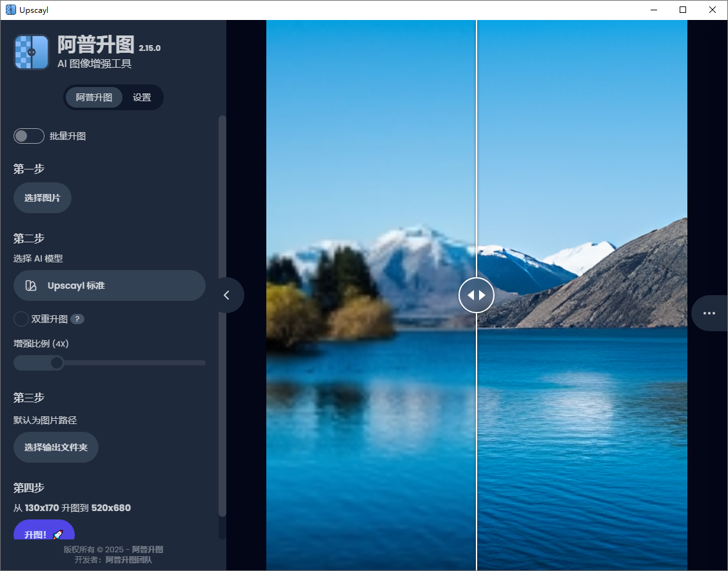Click the sidebar vertical scrollbar
Image resolution: width=728 pixels, height=571 pixels.
222,316
